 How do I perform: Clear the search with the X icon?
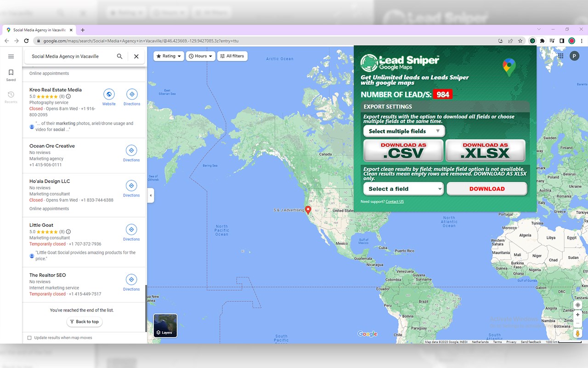(x=136, y=57)
